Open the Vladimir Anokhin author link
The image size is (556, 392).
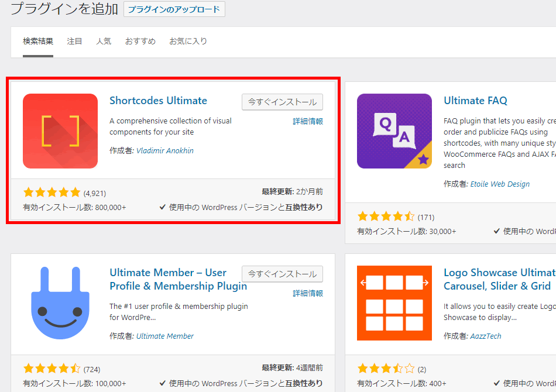coord(164,150)
